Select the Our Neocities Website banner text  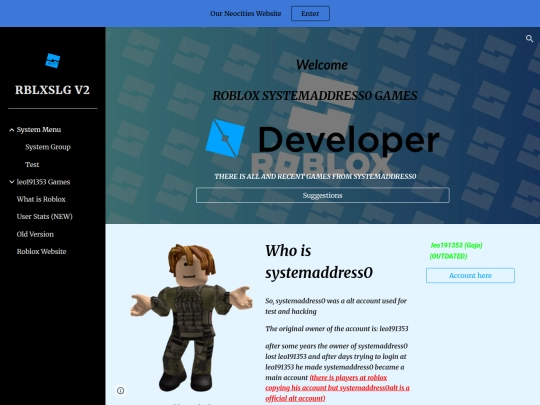point(246,13)
